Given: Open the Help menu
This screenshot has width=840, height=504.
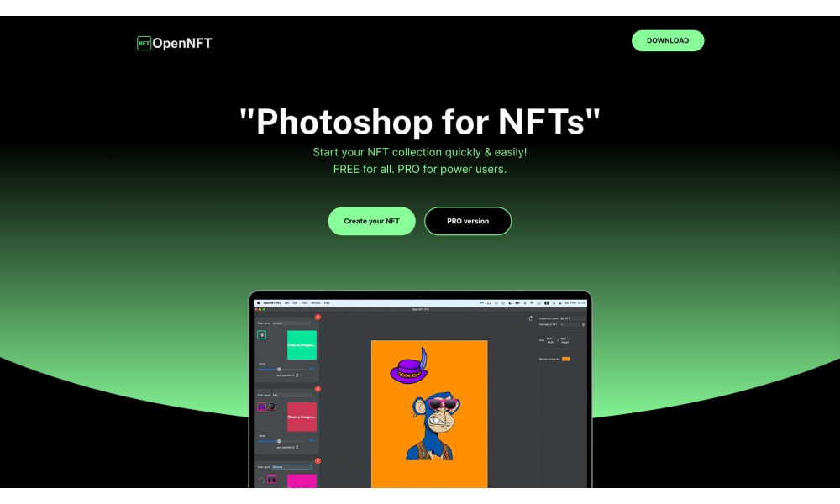Looking at the screenshot, I should (x=327, y=303).
